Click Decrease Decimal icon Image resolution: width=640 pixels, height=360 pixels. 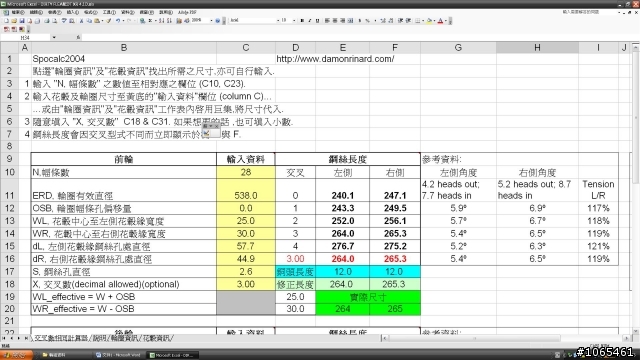pyautogui.click(x=391, y=20)
